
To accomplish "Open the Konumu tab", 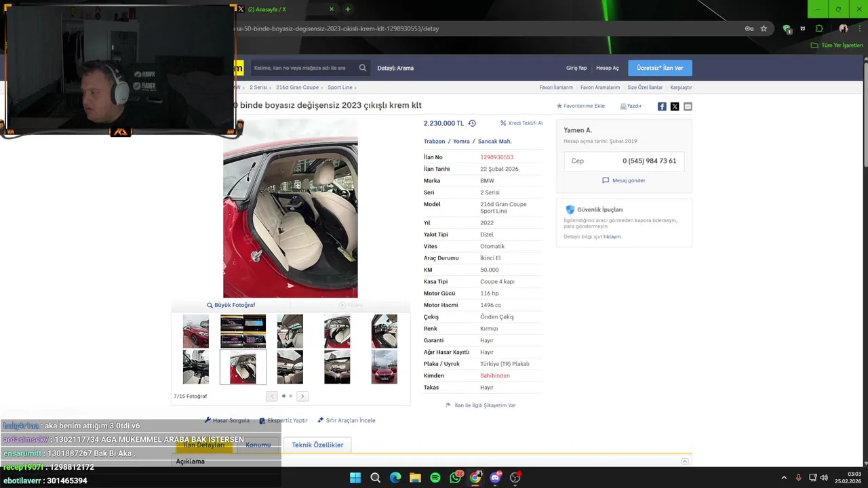I will pos(258,445).
